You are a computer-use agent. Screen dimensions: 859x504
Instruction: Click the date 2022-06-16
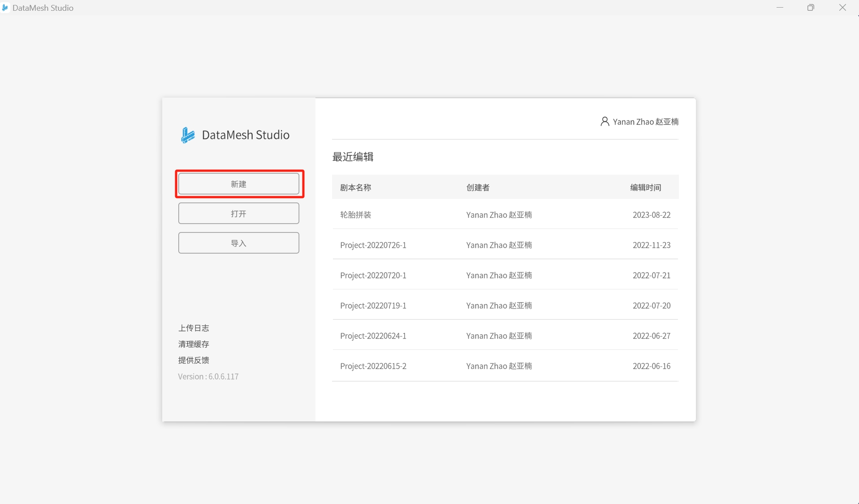pos(652,366)
